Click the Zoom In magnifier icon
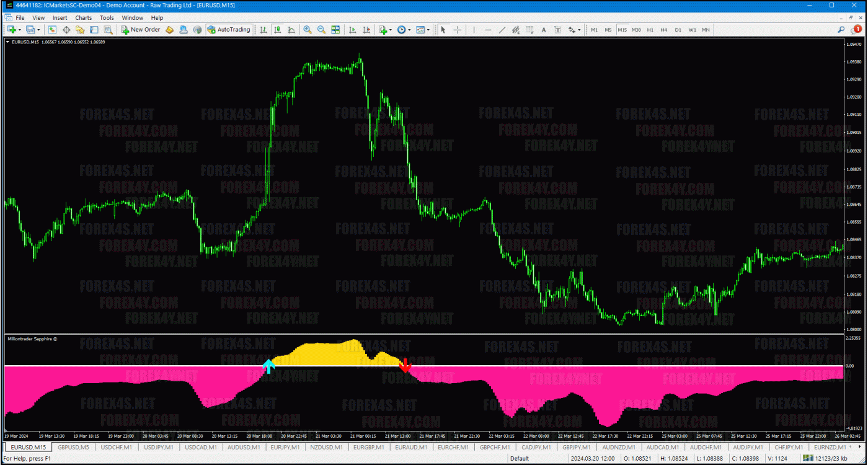The image size is (868, 465). (308, 30)
